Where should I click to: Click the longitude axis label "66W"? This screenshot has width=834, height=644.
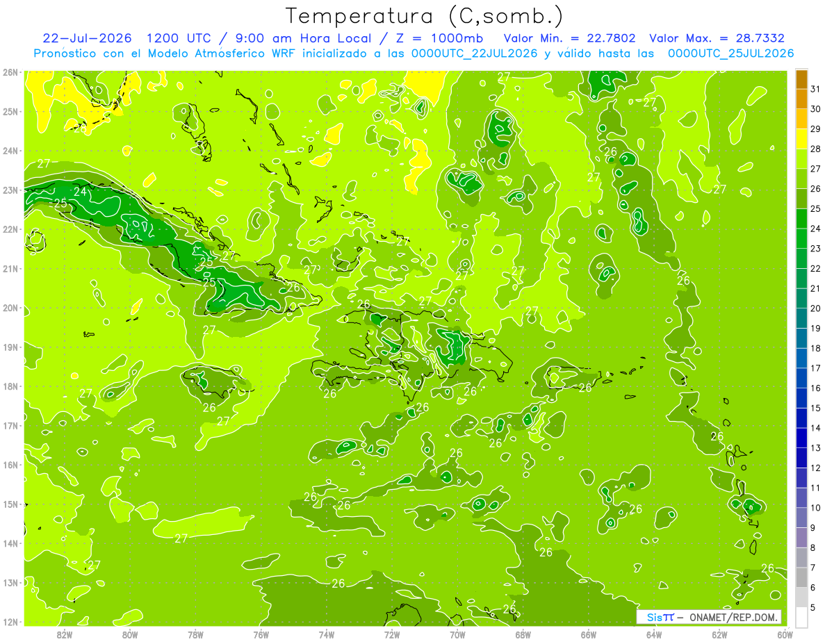pyautogui.click(x=589, y=634)
